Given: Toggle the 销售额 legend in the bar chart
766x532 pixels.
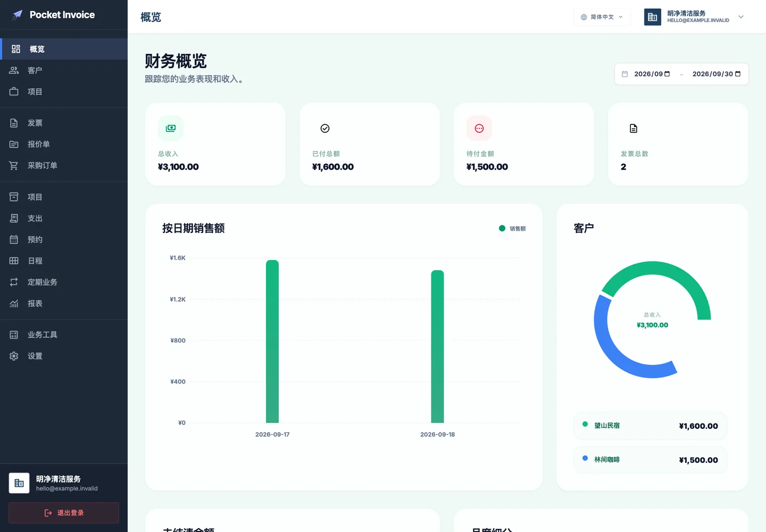Looking at the screenshot, I should 512,228.
